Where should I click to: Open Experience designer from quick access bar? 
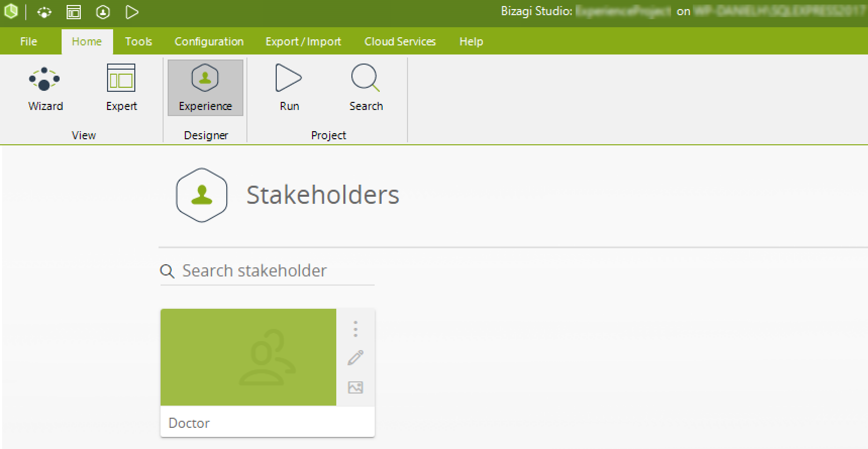click(x=103, y=12)
